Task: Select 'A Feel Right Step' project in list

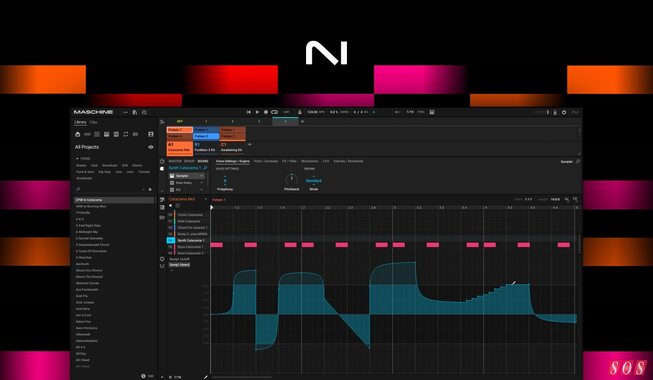Action: pos(88,225)
